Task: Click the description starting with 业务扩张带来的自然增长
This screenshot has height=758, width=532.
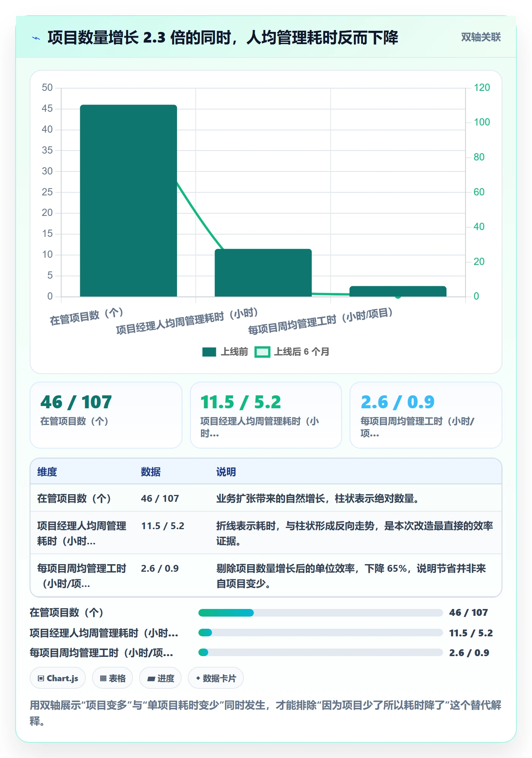Action: coord(318,498)
